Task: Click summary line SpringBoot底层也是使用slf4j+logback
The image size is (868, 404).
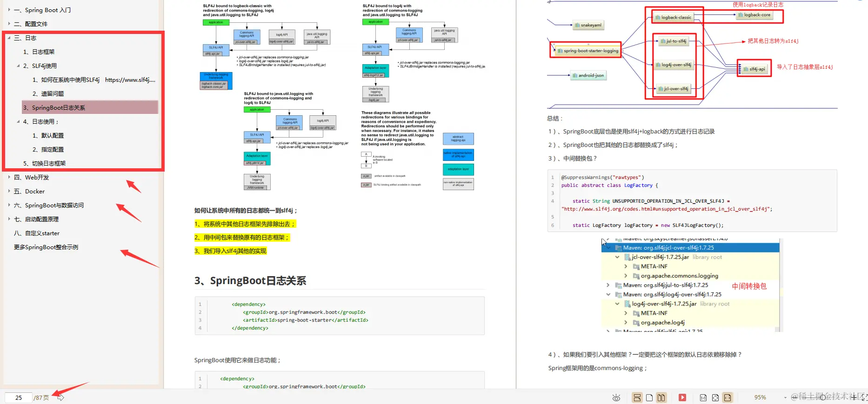Action: 632,132
